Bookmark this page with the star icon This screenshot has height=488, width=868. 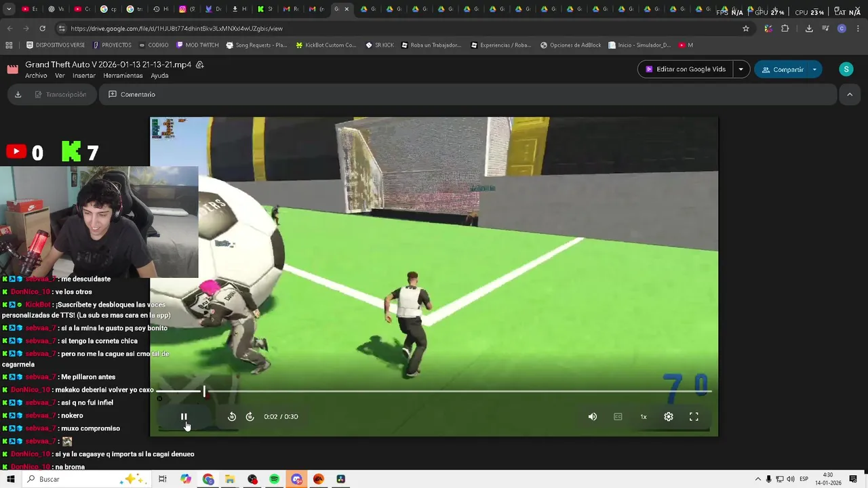(746, 28)
